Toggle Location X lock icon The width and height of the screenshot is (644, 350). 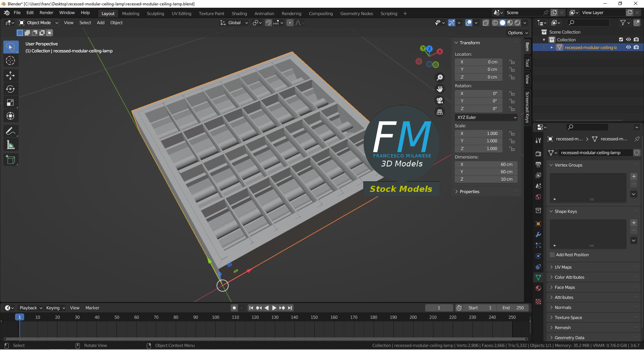(x=512, y=62)
